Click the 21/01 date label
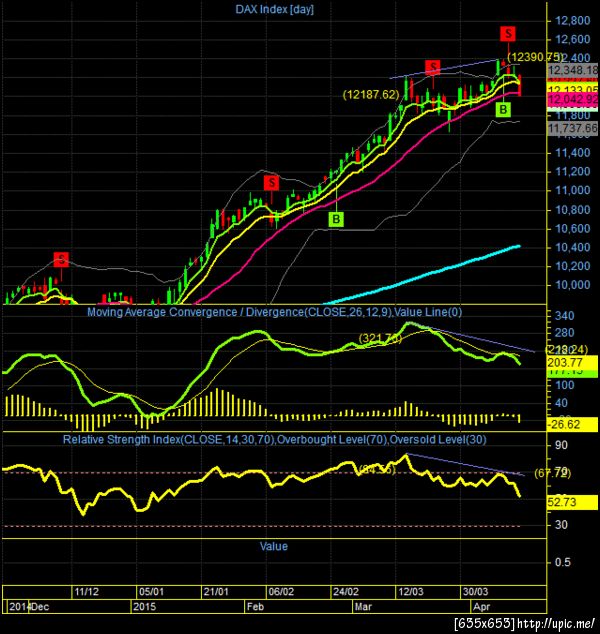The image size is (600, 634). tap(216, 592)
